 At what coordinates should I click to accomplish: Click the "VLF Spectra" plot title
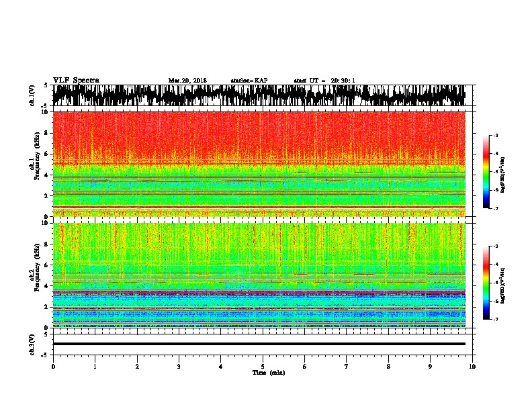[76, 81]
